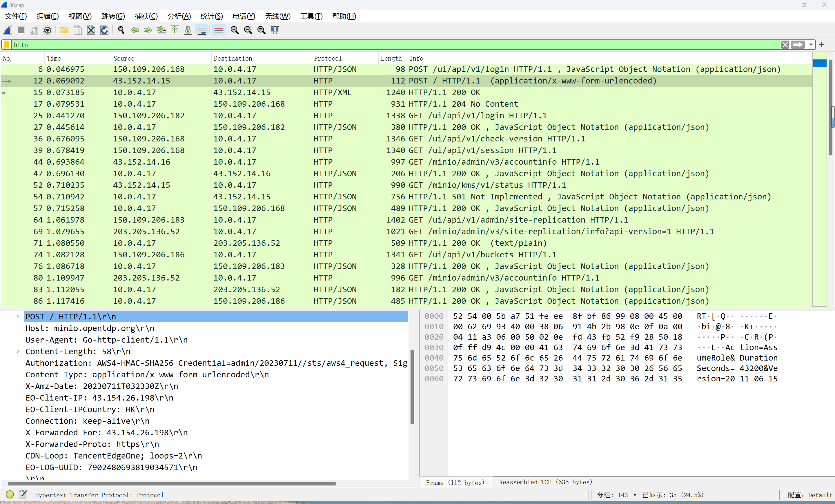Image resolution: width=835 pixels, height=504 pixels.
Task: Start capture with the shark fin icon
Action: pos(8,30)
